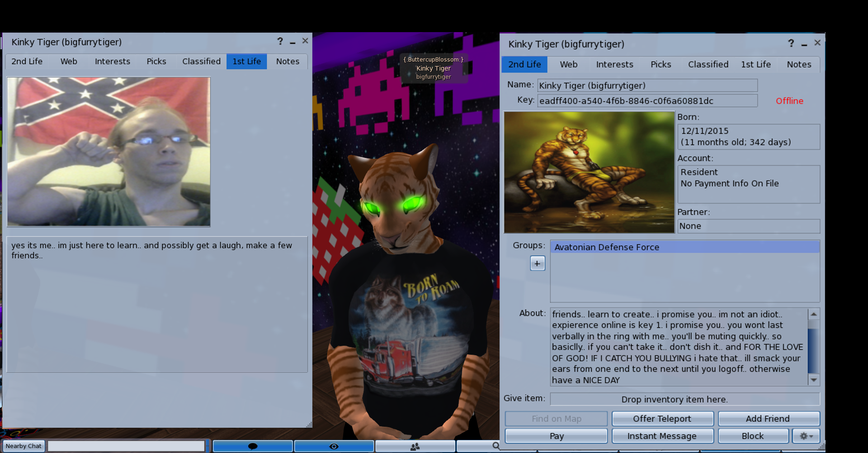
Task: Open the gear options dropdown
Action: (806, 436)
